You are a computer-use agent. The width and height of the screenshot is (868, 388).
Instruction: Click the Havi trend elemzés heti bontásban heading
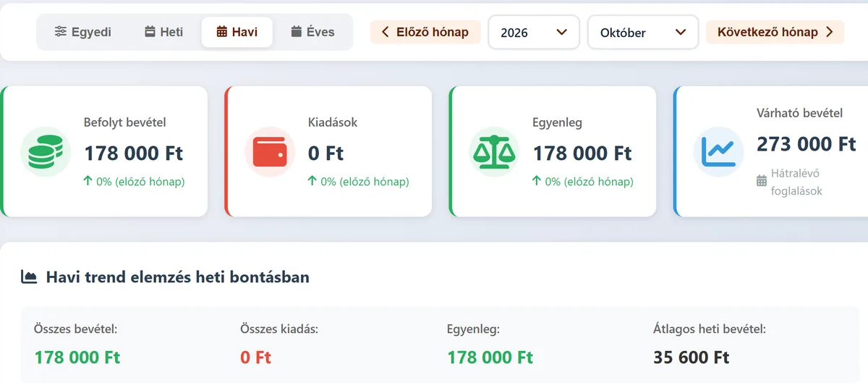click(x=178, y=277)
